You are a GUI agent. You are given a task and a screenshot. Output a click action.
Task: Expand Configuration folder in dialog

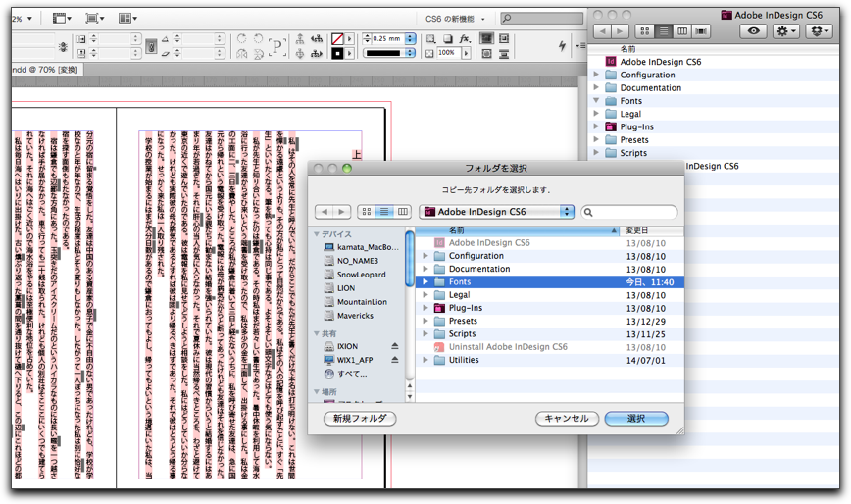coord(425,256)
